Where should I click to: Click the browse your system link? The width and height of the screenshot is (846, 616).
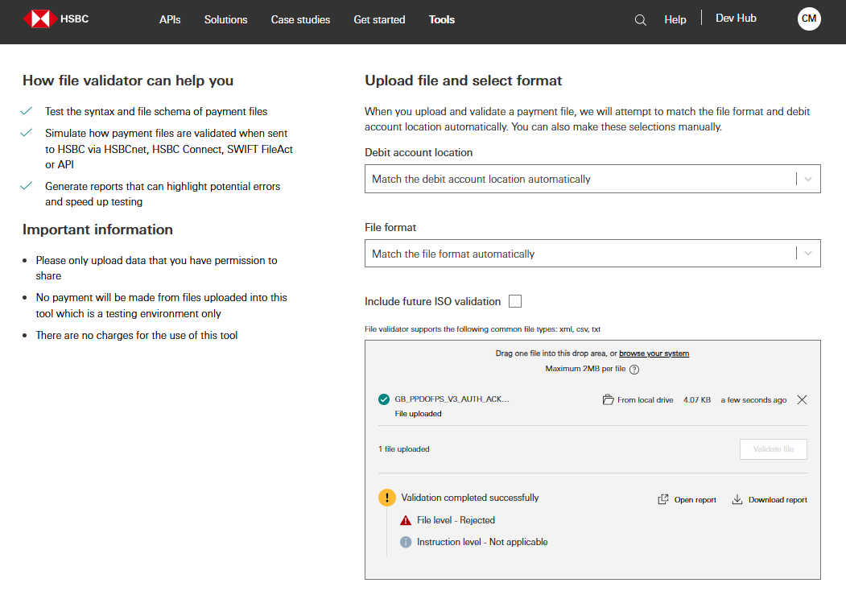[654, 353]
